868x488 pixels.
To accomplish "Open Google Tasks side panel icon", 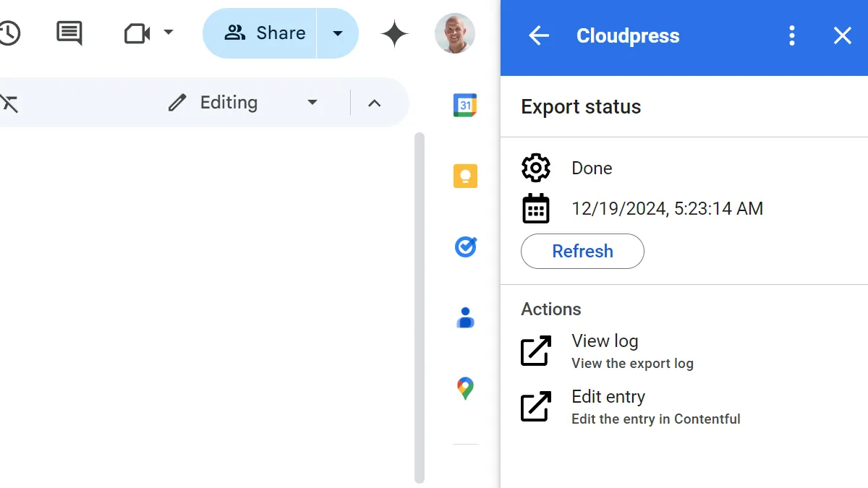I will click(x=465, y=247).
